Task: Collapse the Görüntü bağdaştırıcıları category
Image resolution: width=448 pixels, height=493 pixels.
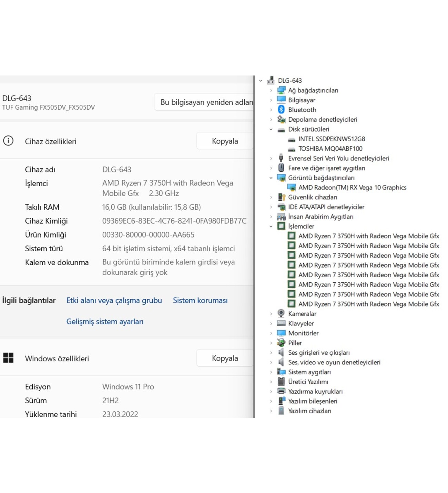Action: click(x=271, y=178)
